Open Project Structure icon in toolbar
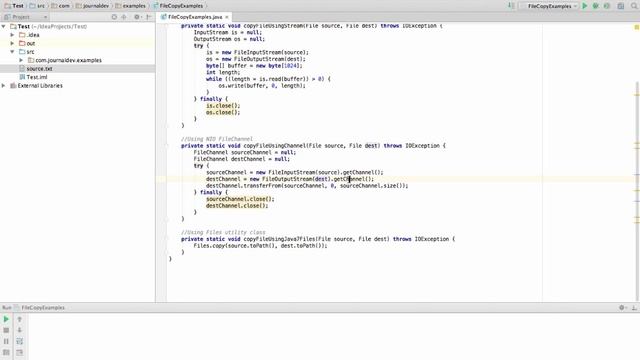 [x=621, y=6]
